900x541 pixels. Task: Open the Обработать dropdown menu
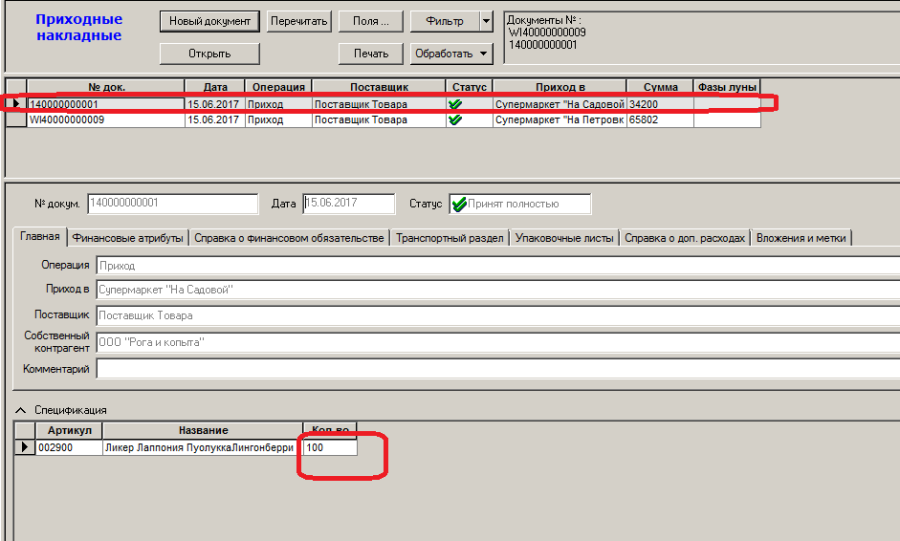tap(451, 53)
